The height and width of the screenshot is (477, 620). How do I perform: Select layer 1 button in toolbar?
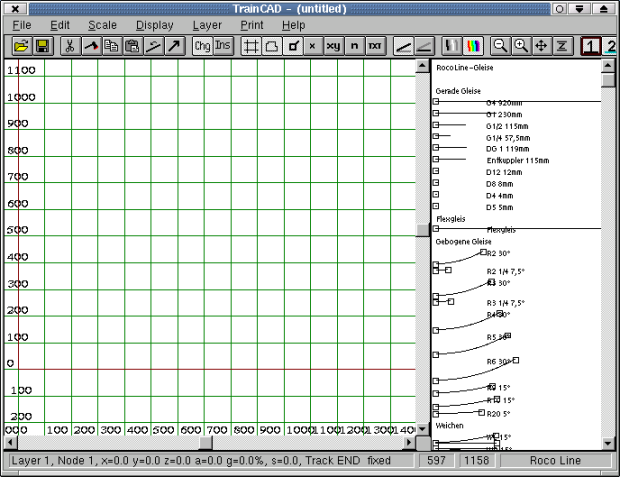[591, 46]
